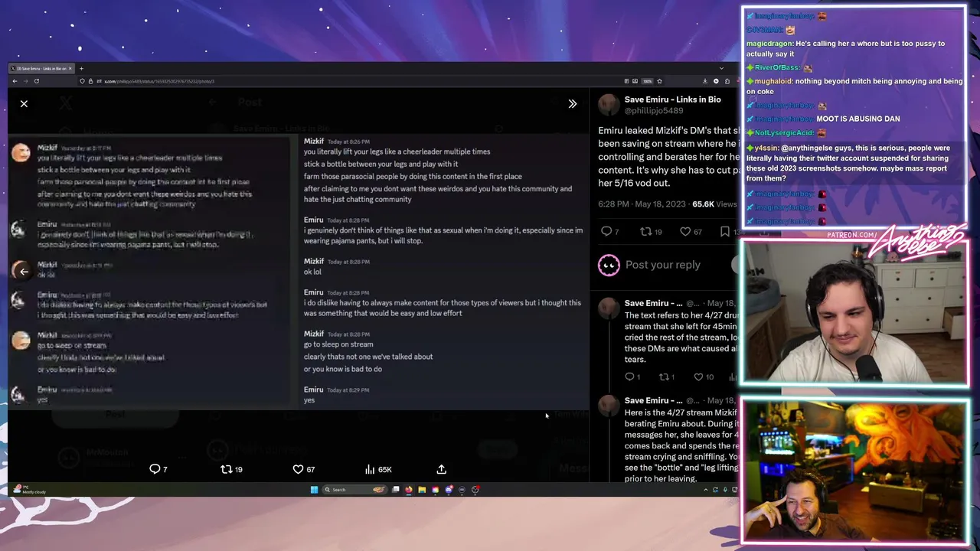Click the x.com address bar URL

pos(159,81)
